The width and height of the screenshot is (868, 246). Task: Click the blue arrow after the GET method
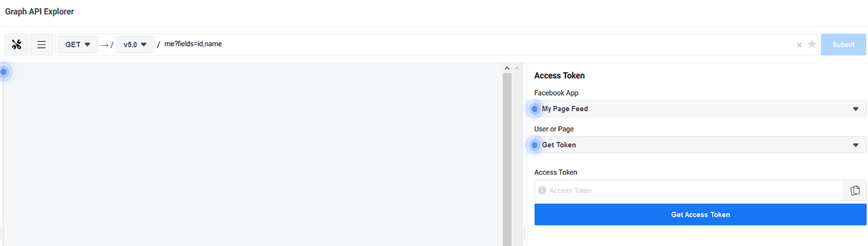tap(104, 45)
